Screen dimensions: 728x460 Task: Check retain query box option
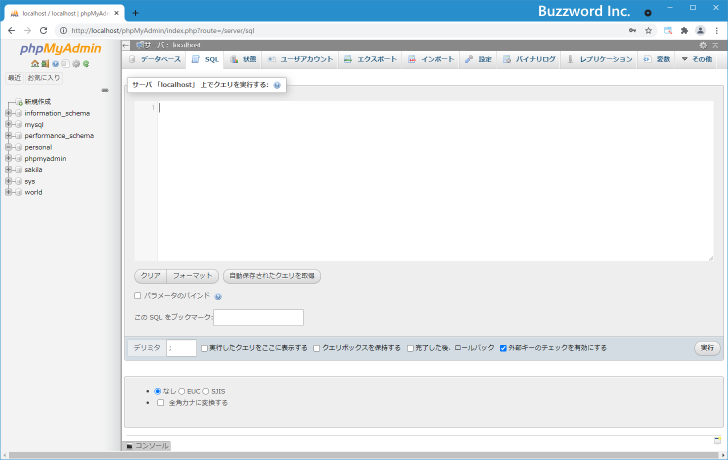[x=317, y=348]
